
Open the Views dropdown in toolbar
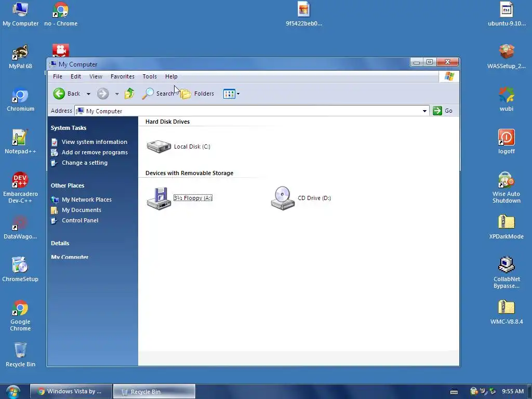231,94
